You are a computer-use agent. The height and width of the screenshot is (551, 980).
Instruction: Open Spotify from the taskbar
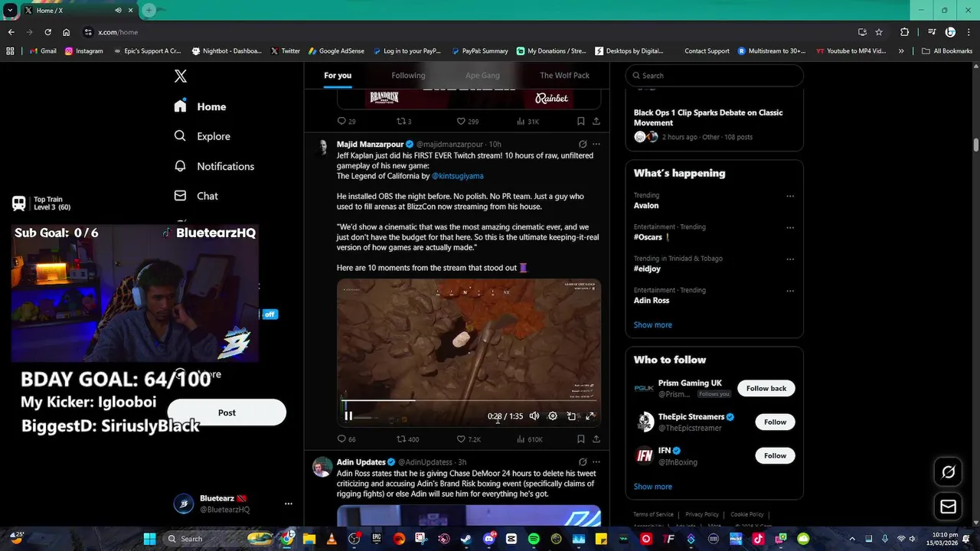tap(534, 539)
